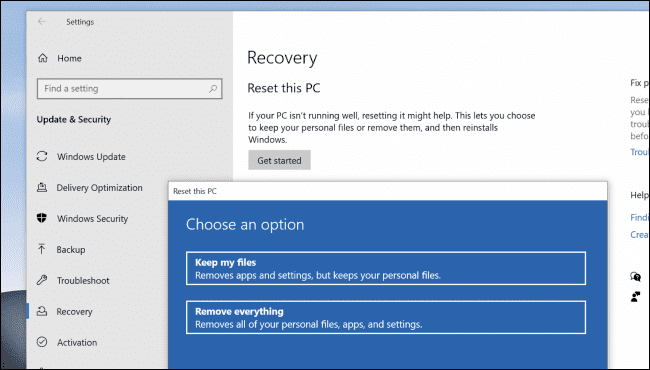
Task: Go to Delivery Optimization page
Action: click(99, 188)
